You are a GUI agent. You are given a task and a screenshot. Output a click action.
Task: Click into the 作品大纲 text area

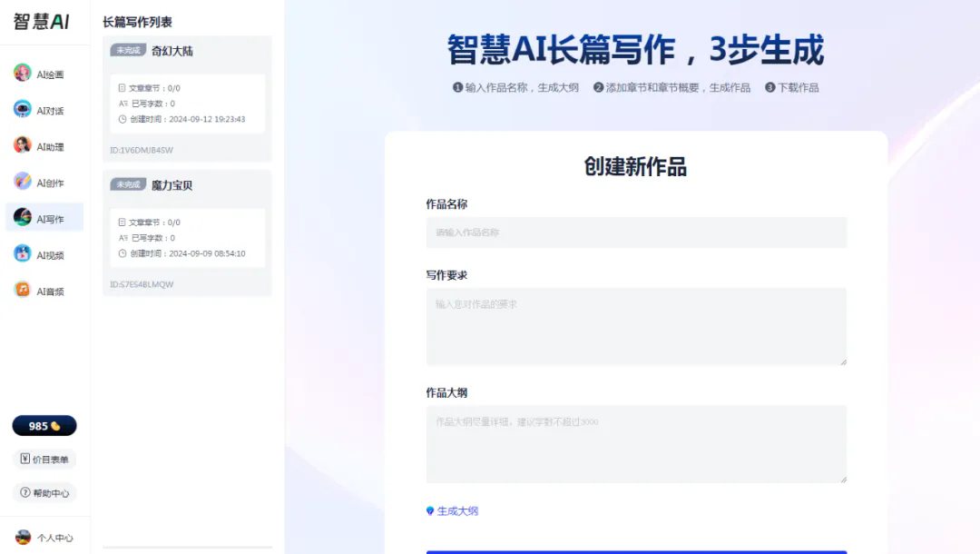click(636, 444)
